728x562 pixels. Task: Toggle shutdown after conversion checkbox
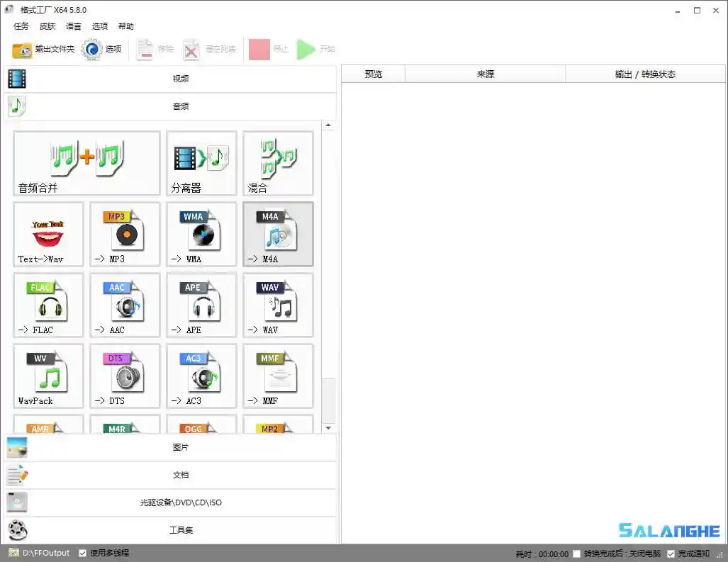[578, 553]
